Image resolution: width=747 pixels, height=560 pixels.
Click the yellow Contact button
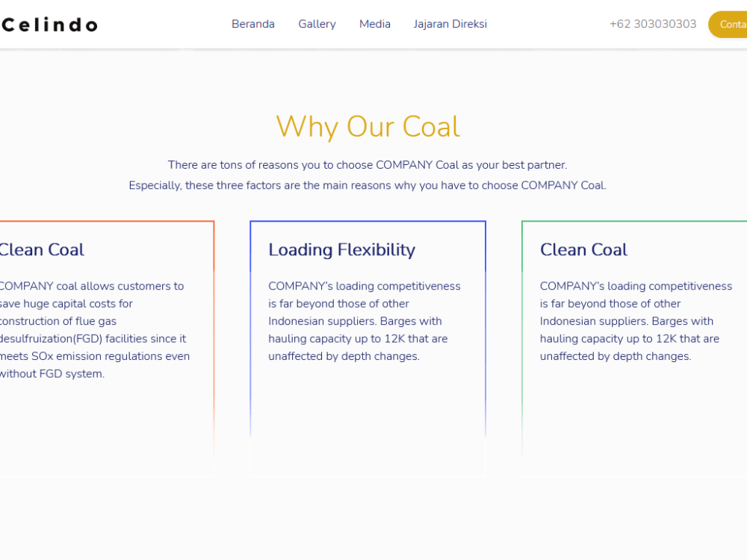[x=728, y=25]
